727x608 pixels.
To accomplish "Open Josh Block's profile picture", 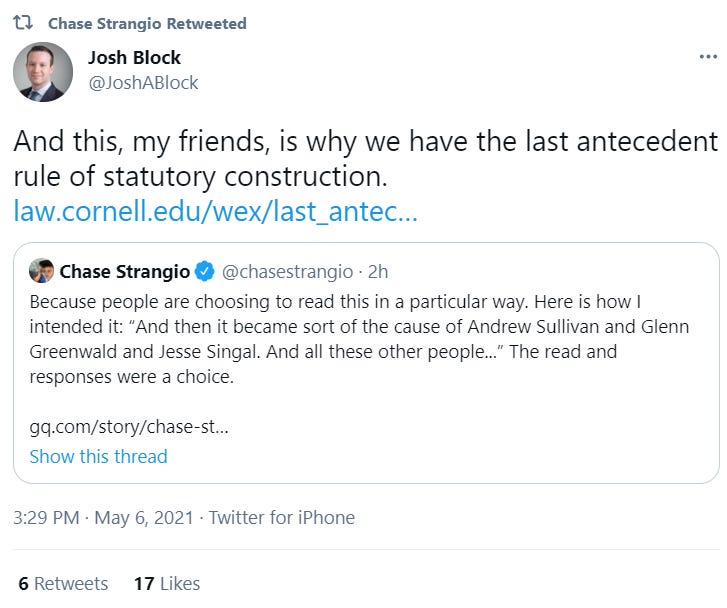I will pyautogui.click(x=42, y=71).
